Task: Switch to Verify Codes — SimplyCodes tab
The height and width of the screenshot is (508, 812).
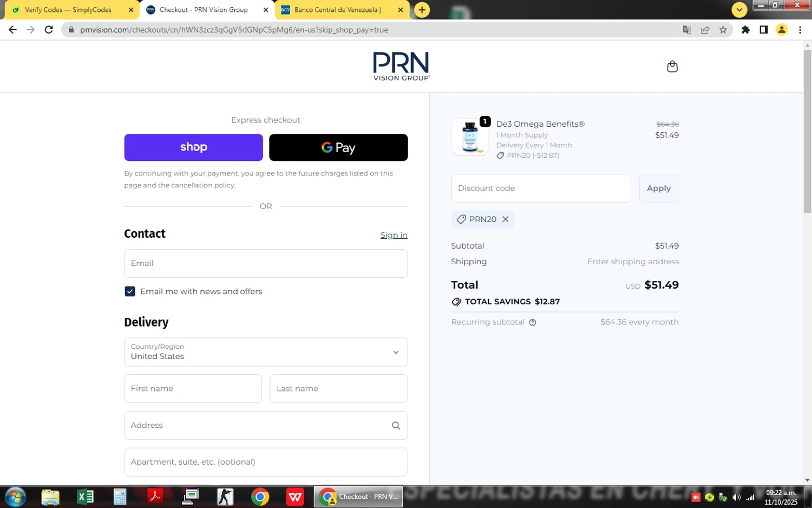Action: (x=68, y=10)
